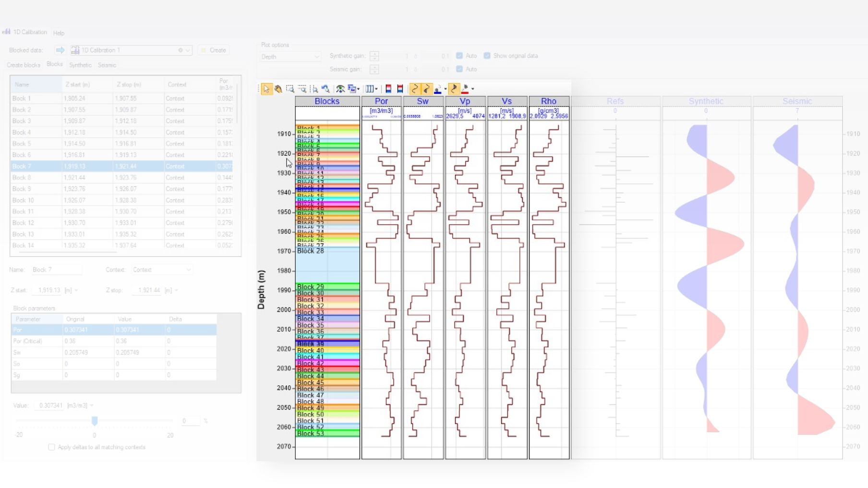Open the track columns dropdown
The width and height of the screenshot is (868, 488).
click(371, 89)
